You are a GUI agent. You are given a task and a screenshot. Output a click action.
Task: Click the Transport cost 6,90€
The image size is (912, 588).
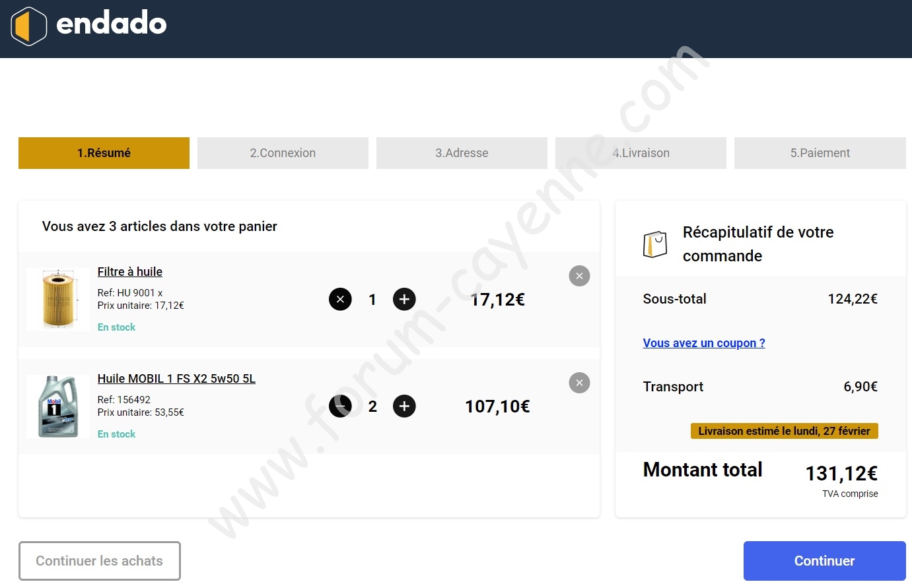(860, 387)
